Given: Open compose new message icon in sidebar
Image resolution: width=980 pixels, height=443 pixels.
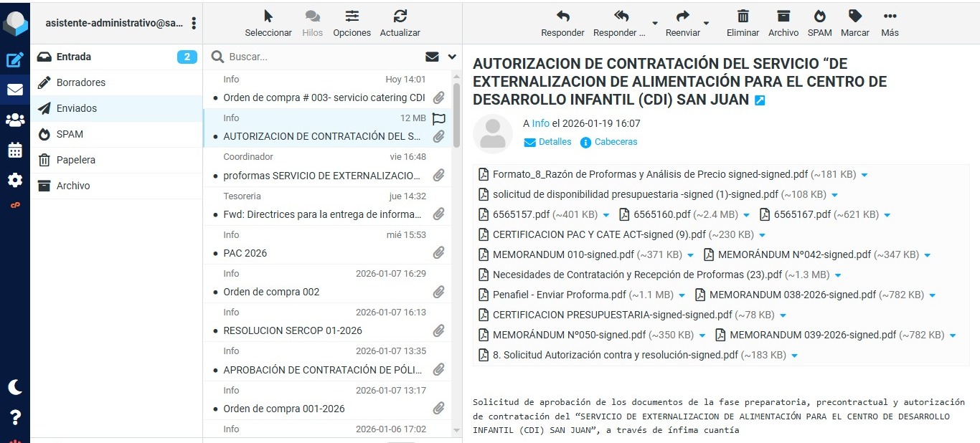Looking at the screenshot, I should [x=14, y=60].
